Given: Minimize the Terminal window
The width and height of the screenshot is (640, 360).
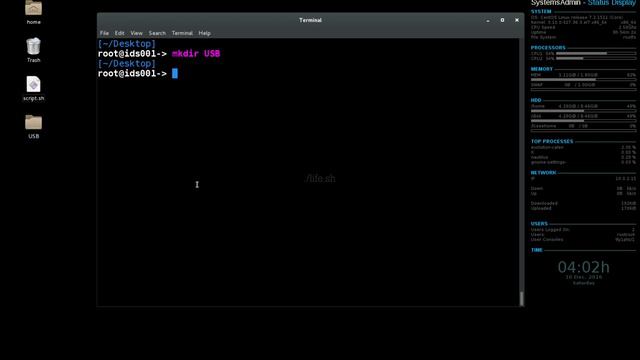Looking at the screenshot, I should (488, 20).
